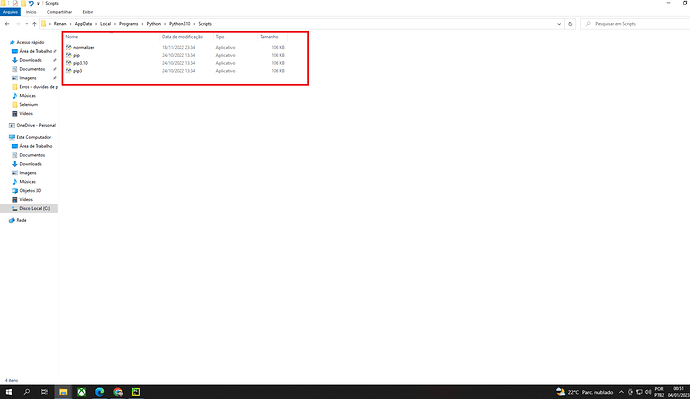Go up one folder level arrow
The image size is (690, 399).
coord(34,24)
